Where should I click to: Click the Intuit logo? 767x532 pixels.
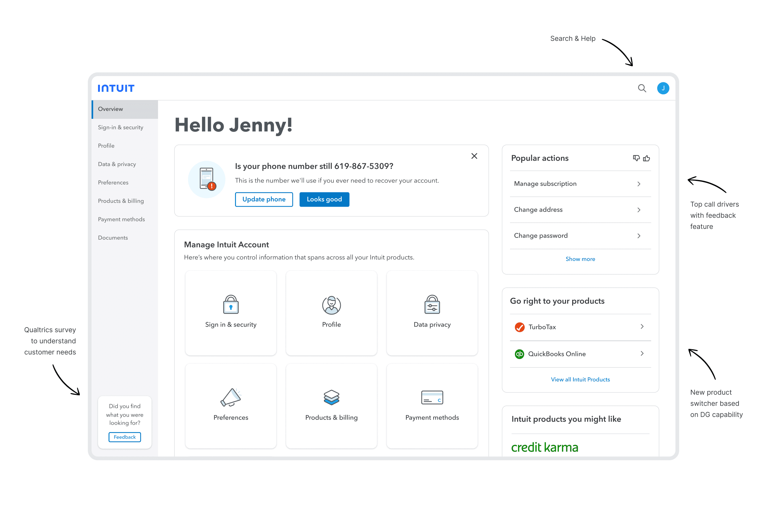[116, 88]
